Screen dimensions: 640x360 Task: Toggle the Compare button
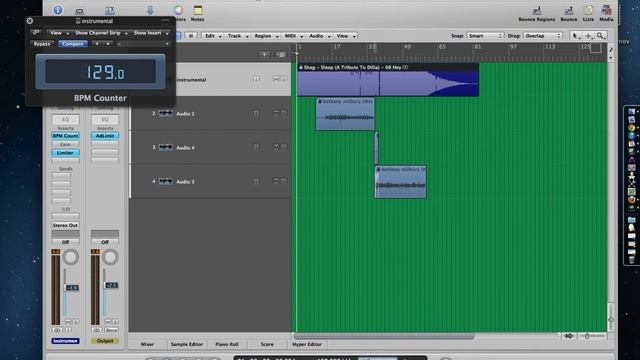click(x=73, y=44)
